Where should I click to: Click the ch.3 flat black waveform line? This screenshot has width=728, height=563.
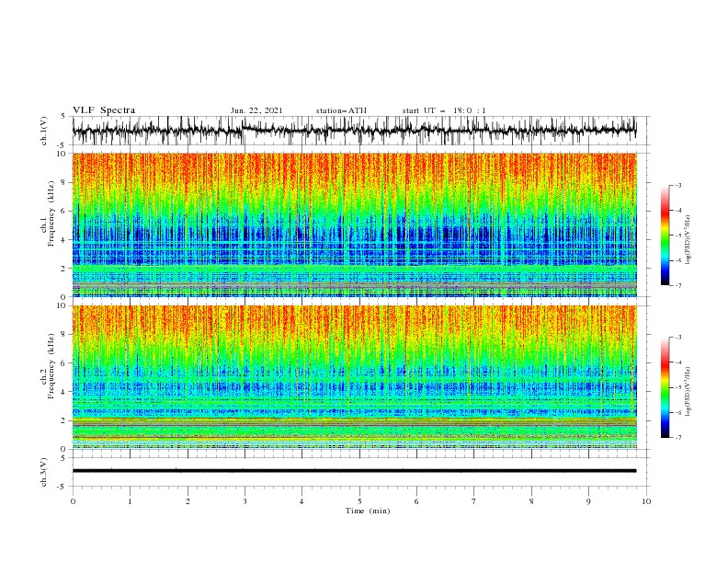point(354,471)
